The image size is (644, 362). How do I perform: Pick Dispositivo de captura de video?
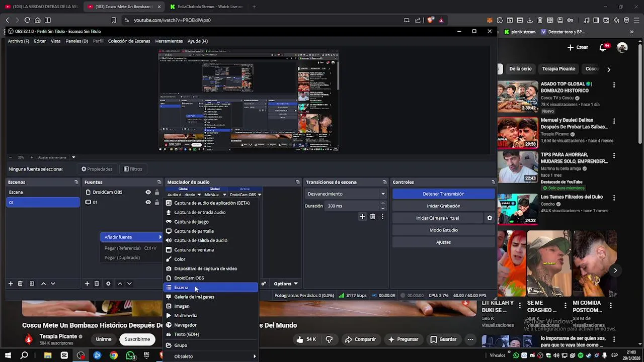tap(211, 268)
